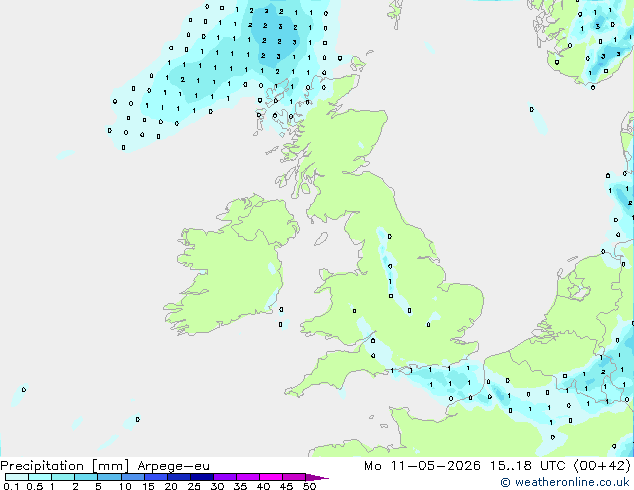Select the 35–40 mm legend color box
Image resolution: width=634 pixels, height=490 pixels.
click(x=247, y=477)
